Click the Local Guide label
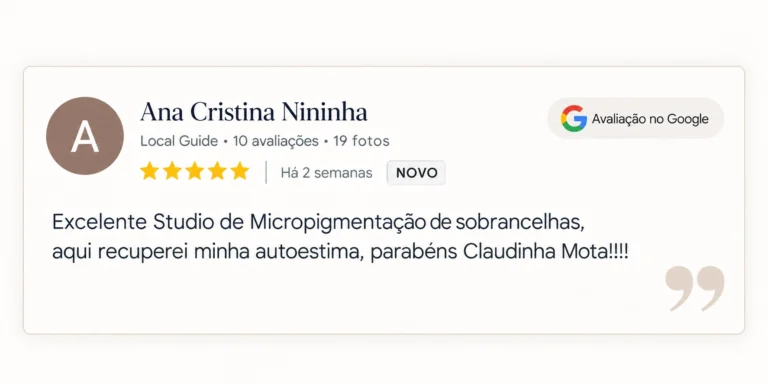 pyautogui.click(x=179, y=142)
